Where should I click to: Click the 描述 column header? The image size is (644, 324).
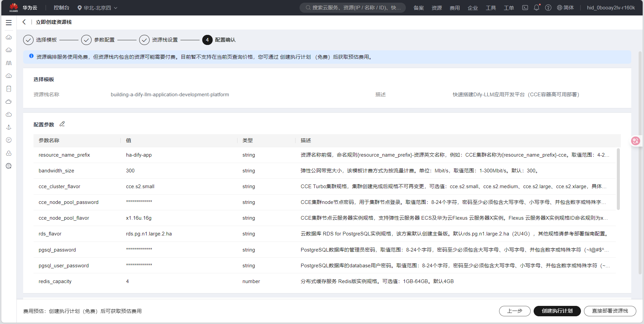[x=306, y=141]
